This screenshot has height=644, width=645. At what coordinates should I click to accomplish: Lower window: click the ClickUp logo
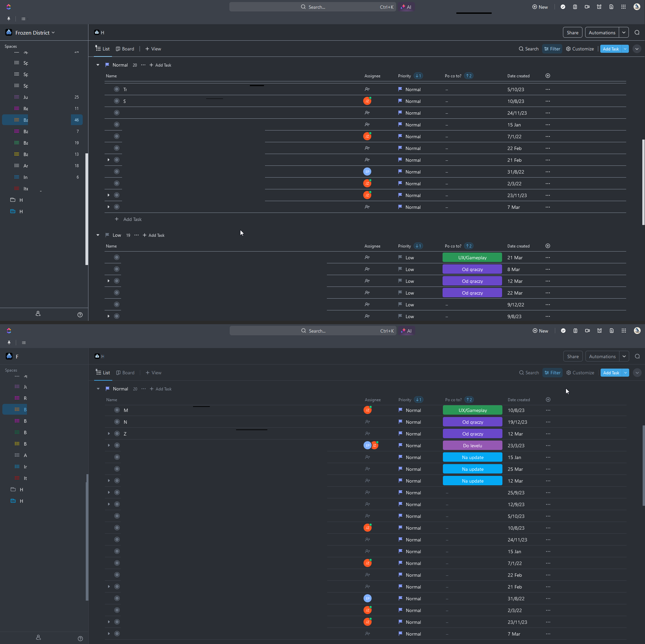[x=9, y=331]
